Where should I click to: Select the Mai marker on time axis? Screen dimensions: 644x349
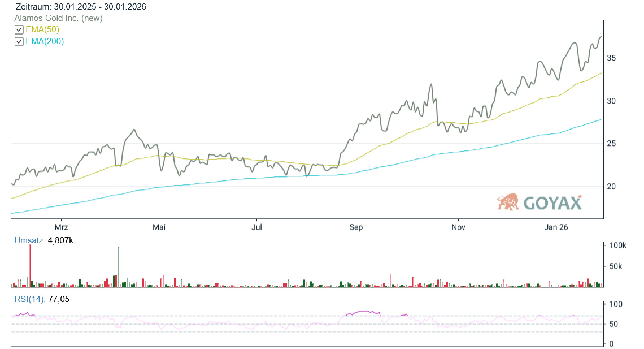pos(159,227)
